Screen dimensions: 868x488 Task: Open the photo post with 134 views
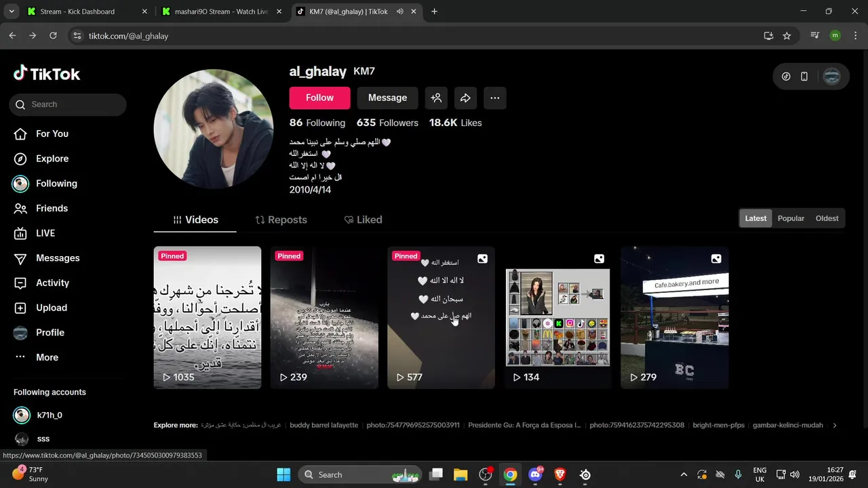tap(557, 317)
